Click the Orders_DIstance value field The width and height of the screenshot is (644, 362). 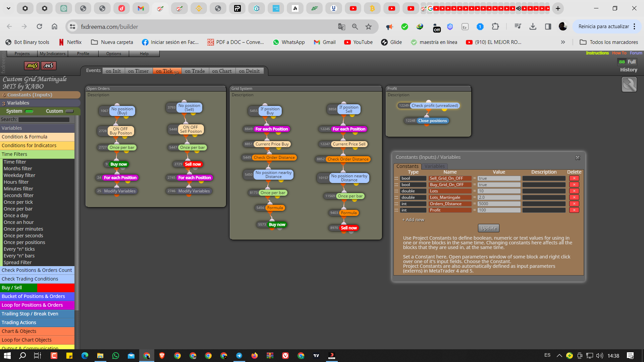coord(499,204)
